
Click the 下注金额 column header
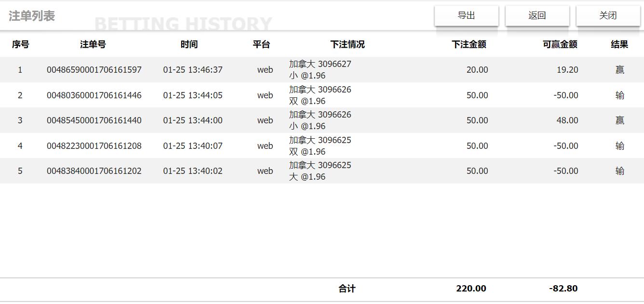coord(469,44)
